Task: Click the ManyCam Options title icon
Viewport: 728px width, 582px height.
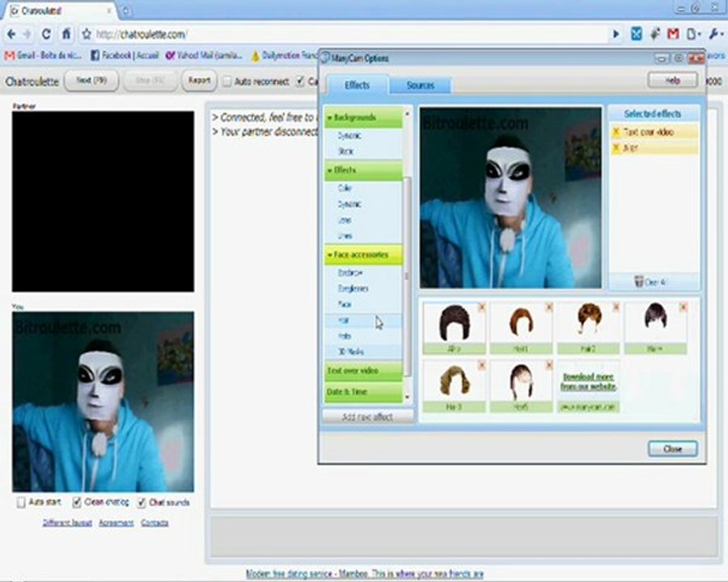Action: pyautogui.click(x=324, y=58)
